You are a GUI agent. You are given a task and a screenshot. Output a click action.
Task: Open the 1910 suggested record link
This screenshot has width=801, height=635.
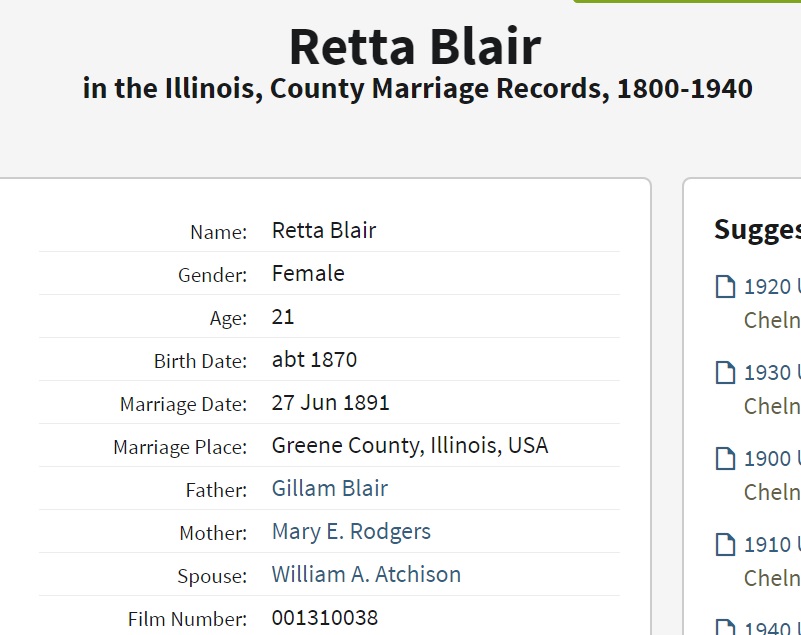tap(771, 546)
